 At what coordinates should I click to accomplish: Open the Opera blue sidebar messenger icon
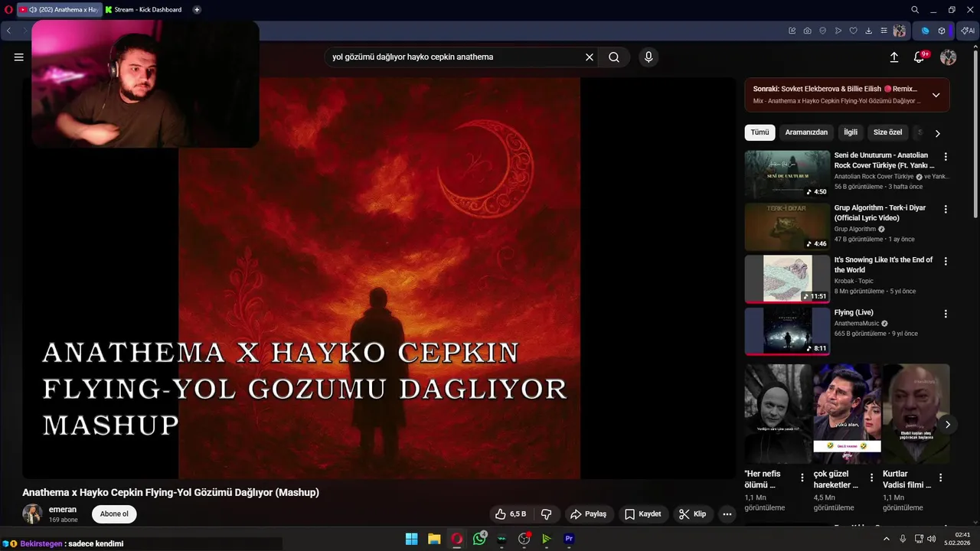[x=925, y=31]
